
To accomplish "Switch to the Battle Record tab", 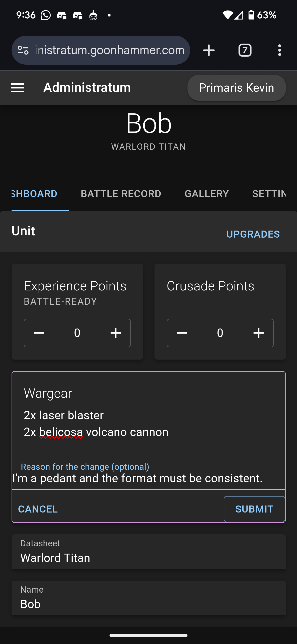I will (121, 194).
